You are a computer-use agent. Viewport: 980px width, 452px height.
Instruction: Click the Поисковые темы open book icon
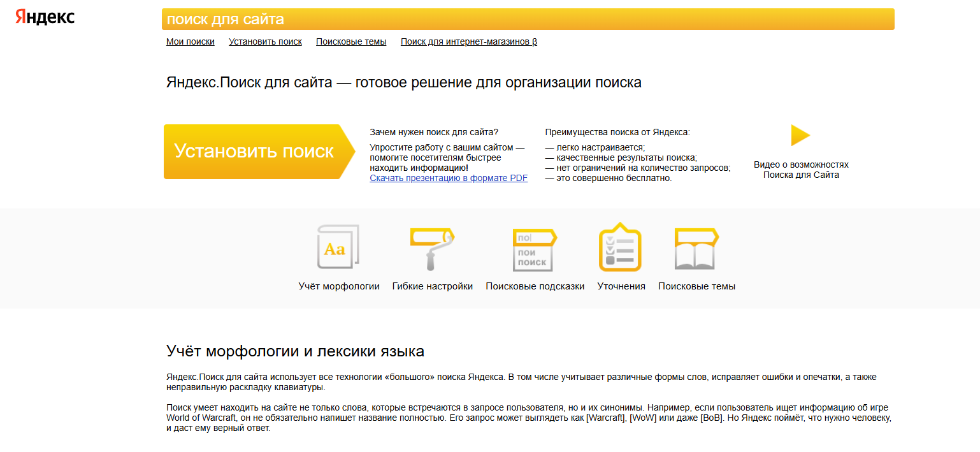click(x=696, y=249)
